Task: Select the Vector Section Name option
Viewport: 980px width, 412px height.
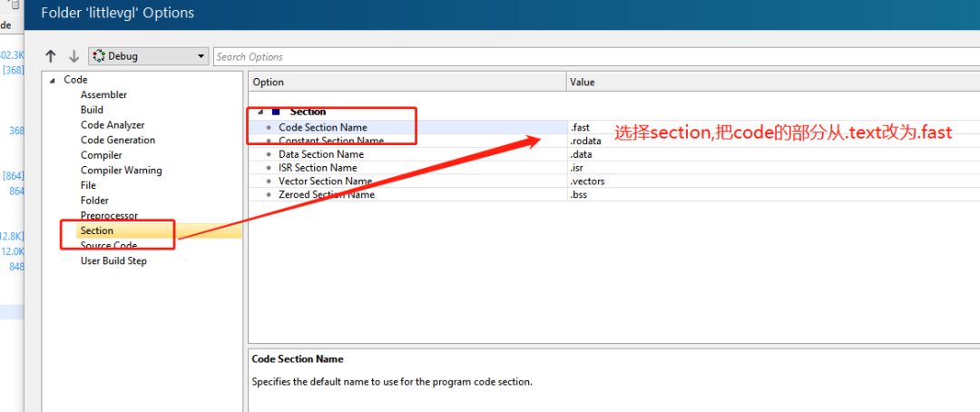Action: pyautogui.click(x=325, y=181)
